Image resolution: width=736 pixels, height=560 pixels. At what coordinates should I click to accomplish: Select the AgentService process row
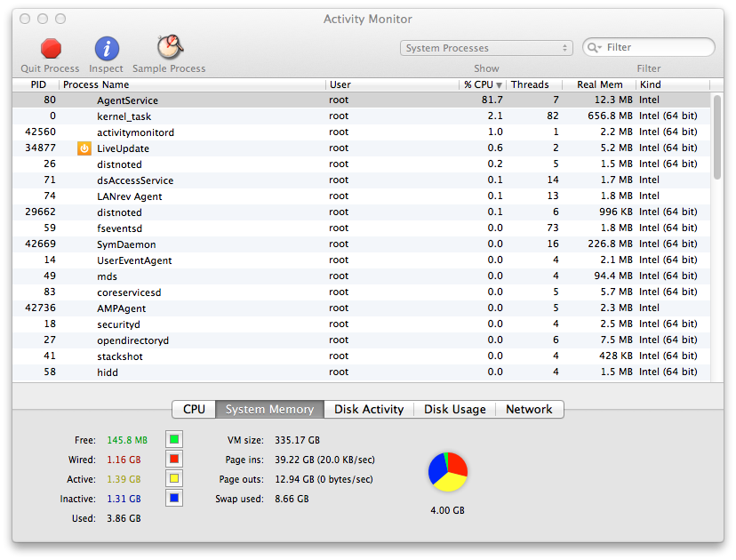click(362, 100)
